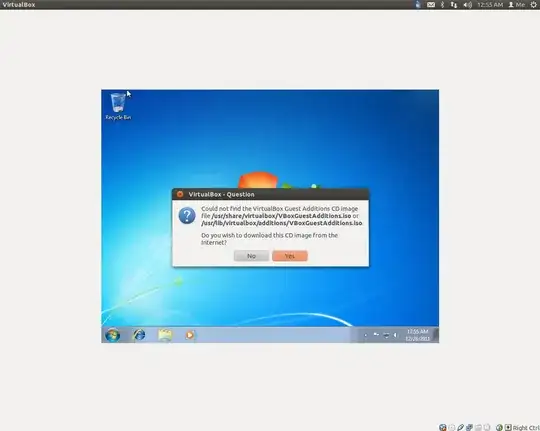Open Action Center flag in guest tray
Image resolution: width=540 pixels, height=431 pixels.
click(x=376, y=335)
